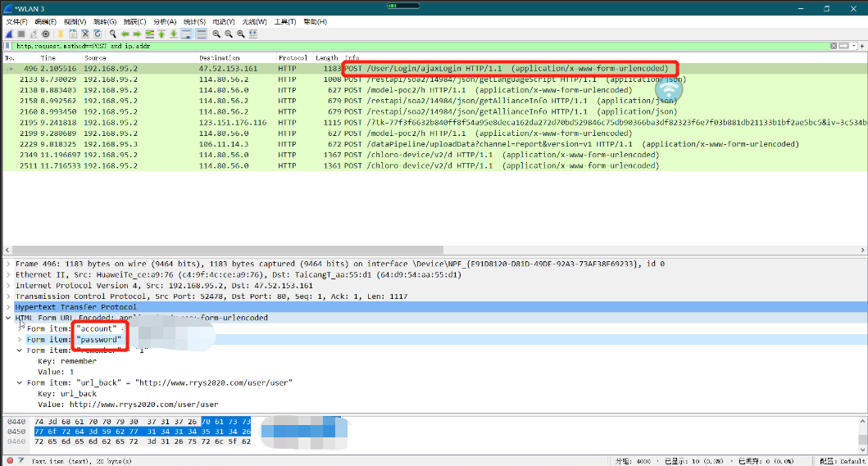Go back to previous packet arrow

125,34
